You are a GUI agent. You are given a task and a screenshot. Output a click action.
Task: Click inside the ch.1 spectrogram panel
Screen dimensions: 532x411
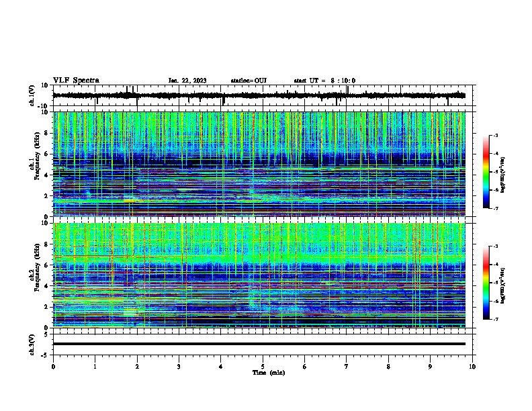pos(259,164)
